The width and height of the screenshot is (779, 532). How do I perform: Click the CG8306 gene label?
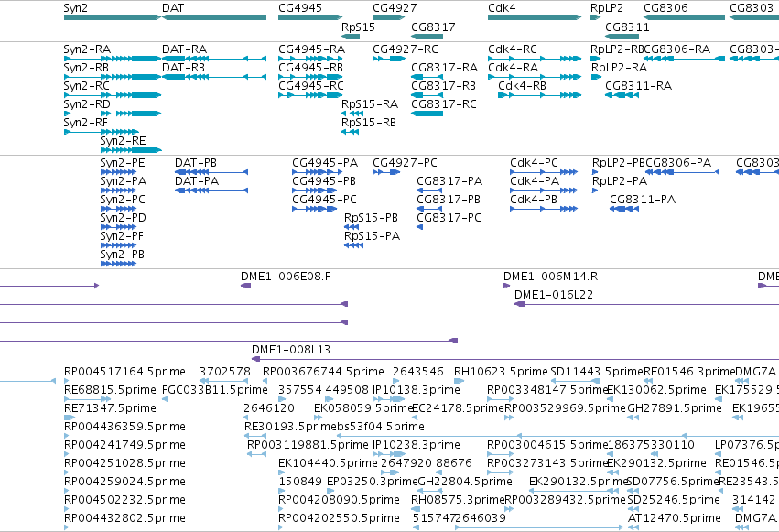[665, 8]
